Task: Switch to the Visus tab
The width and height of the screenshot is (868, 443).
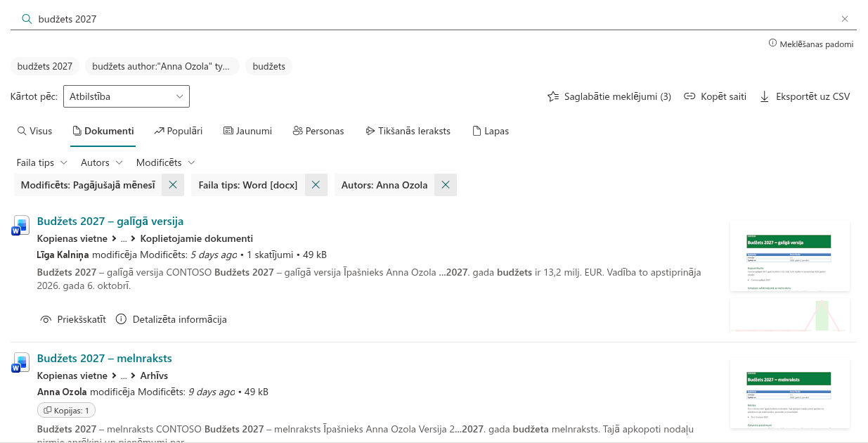Action: (x=34, y=131)
